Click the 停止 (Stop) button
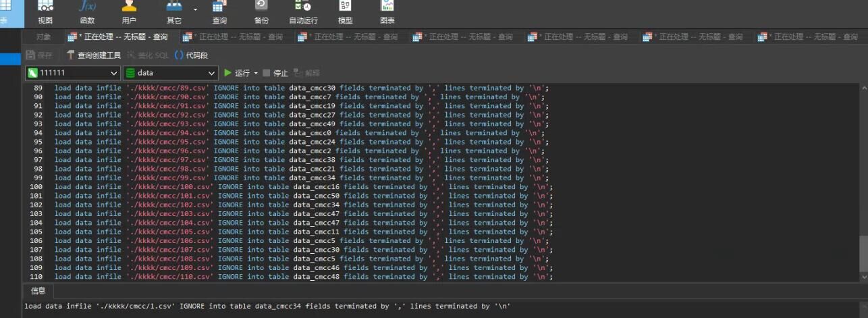The image size is (868, 318). (275, 73)
